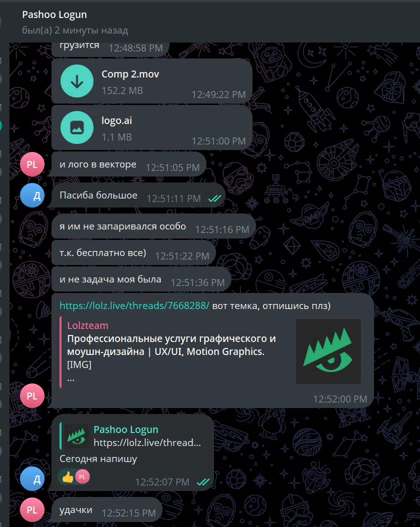420x527 pixels.
Task: Click the Comp 2.mov filename
Action: pos(130,74)
